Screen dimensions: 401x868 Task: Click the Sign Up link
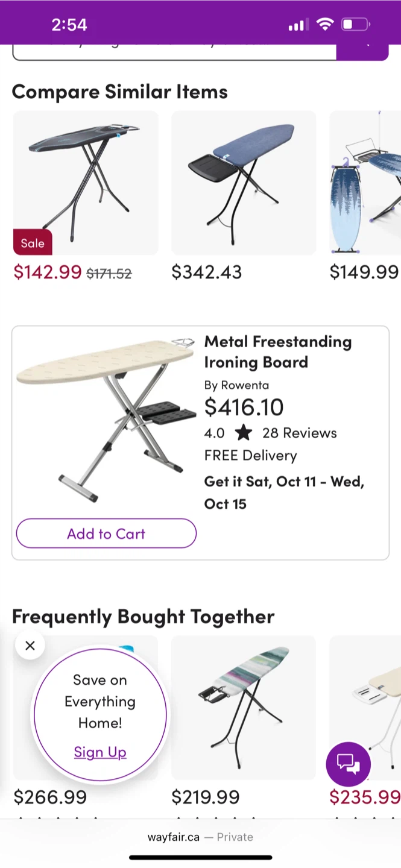pyautogui.click(x=100, y=752)
